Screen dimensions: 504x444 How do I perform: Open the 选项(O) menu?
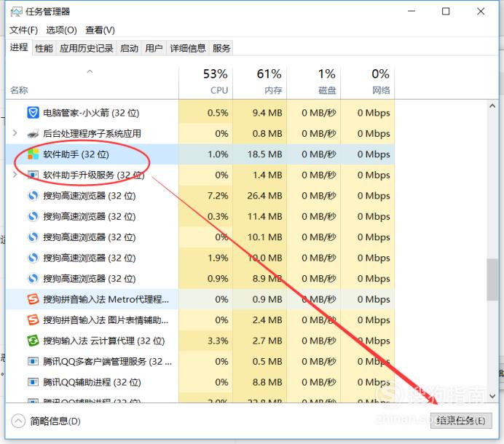point(61,30)
